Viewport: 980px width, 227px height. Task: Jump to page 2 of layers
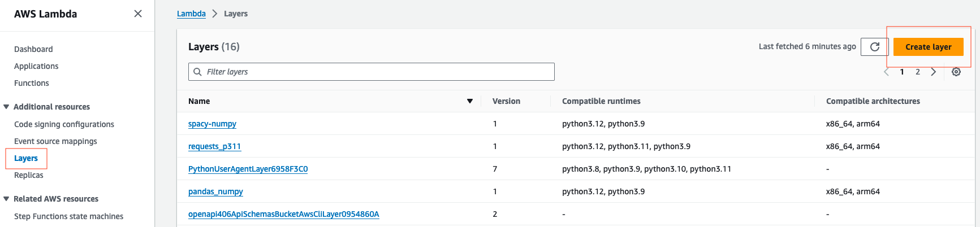pyautogui.click(x=918, y=72)
